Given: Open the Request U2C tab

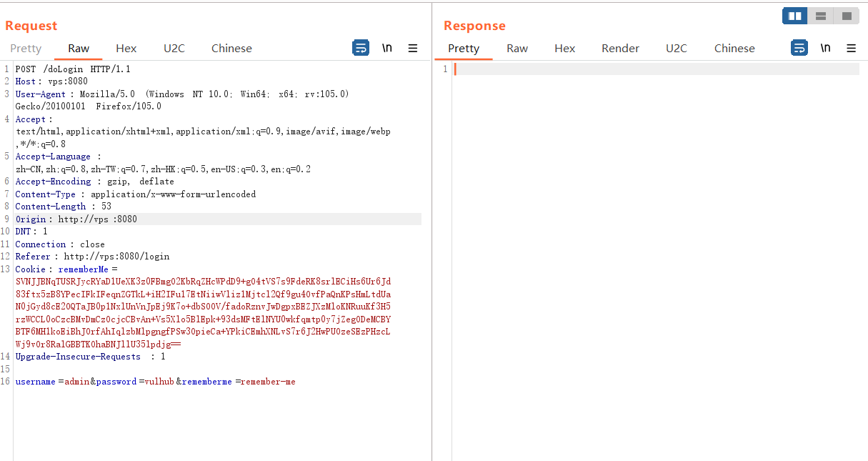Looking at the screenshot, I should pyautogui.click(x=174, y=49).
